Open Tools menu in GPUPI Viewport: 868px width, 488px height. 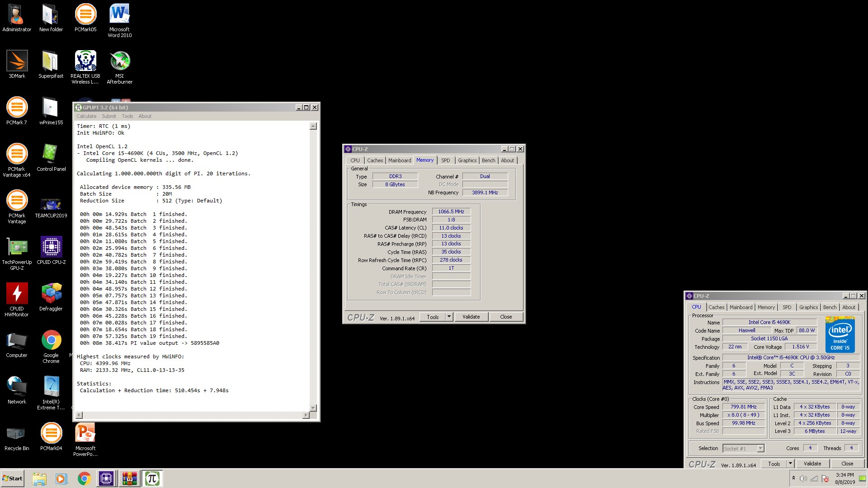(127, 116)
